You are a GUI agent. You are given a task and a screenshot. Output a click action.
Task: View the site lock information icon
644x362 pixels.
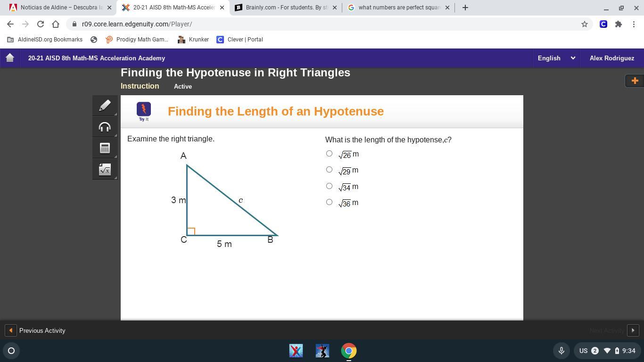point(74,24)
